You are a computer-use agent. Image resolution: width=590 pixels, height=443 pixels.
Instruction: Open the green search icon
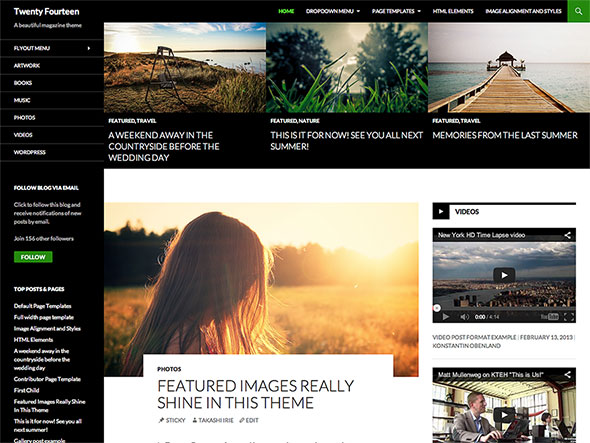(578, 11)
